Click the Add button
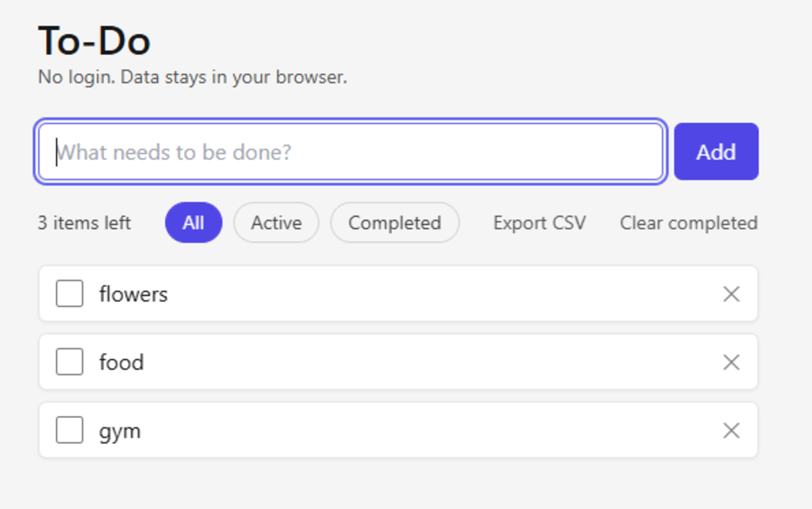Screen dimensions: 812x509 coord(716,151)
